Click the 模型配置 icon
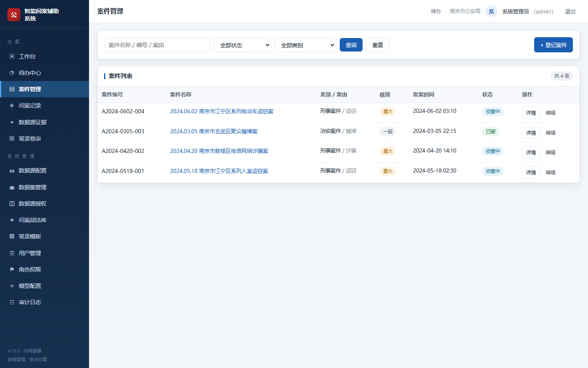 (x=12, y=286)
